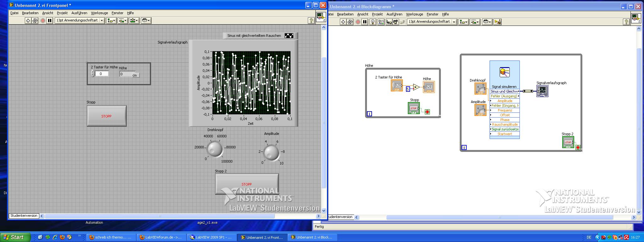
Task: Start continuous run in Blockdiagramm toolbar
Action: click(350, 22)
